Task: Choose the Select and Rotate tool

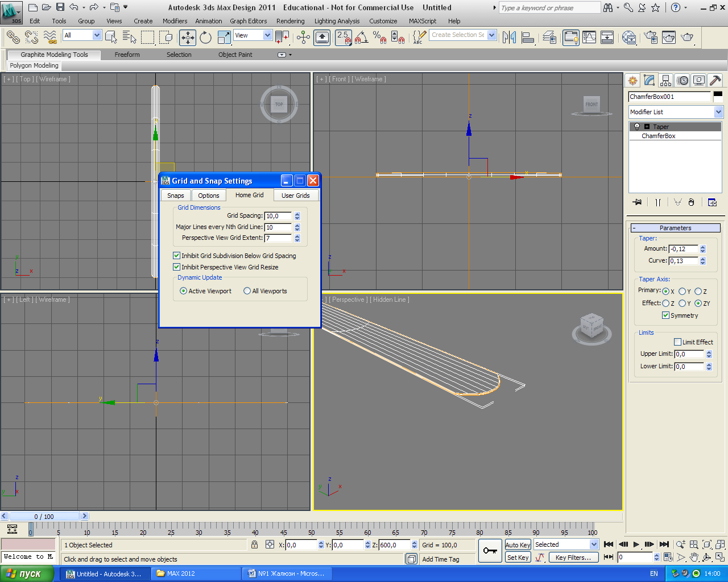Action: 206,38
